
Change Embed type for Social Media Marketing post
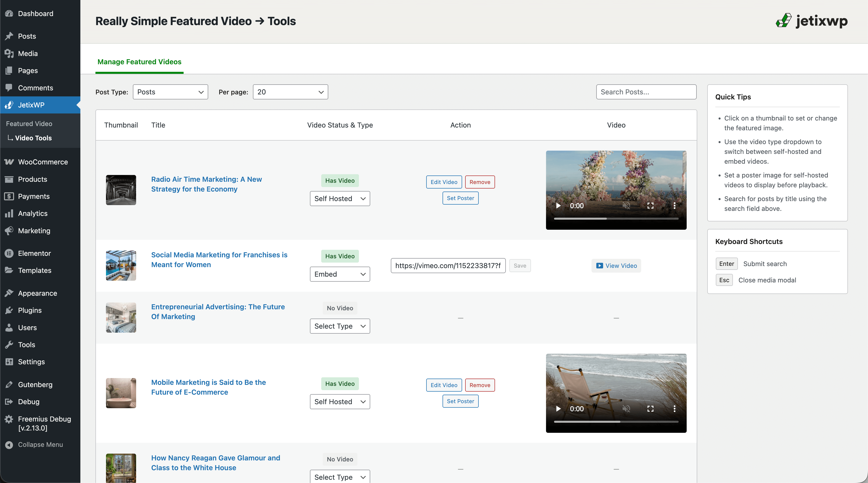tap(340, 274)
